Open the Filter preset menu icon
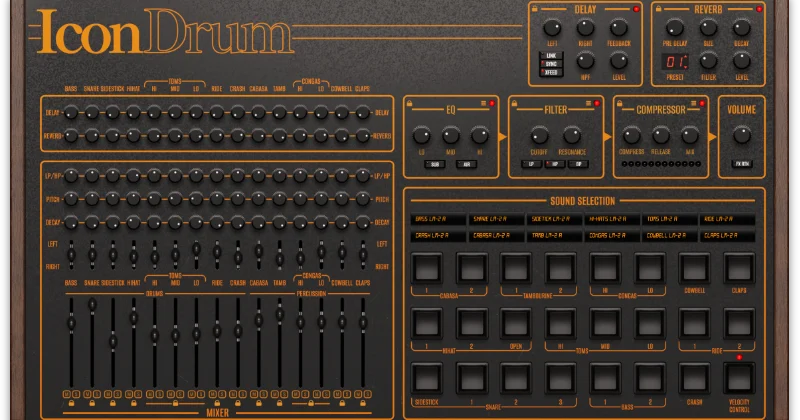The image size is (800, 420). (x=588, y=104)
